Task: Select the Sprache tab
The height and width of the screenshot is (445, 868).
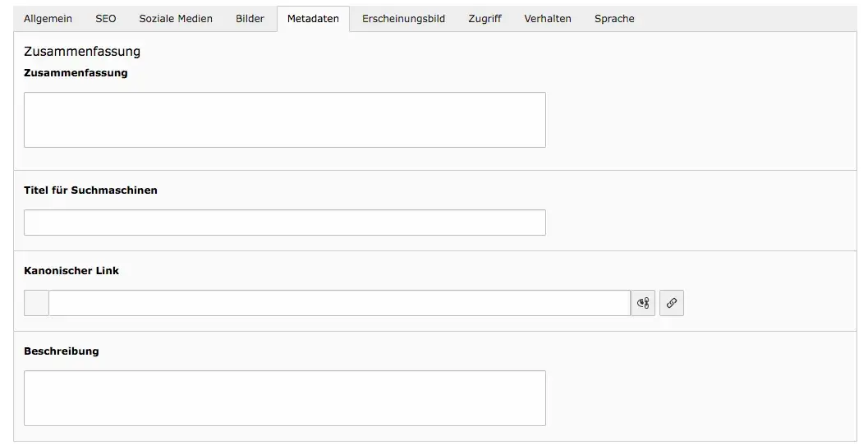Action: click(x=614, y=19)
